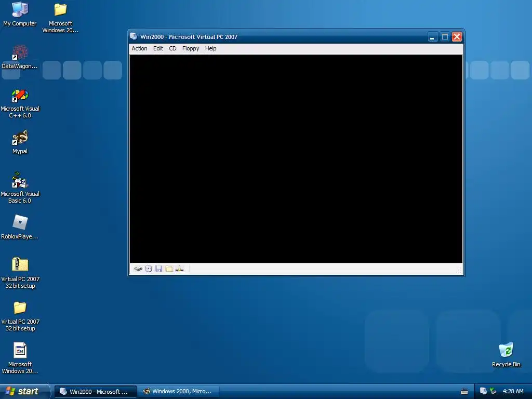The width and height of the screenshot is (532, 399).
Task: Select the Virtual PC 2007 32 bit setup folder
Action: tap(20, 315)
